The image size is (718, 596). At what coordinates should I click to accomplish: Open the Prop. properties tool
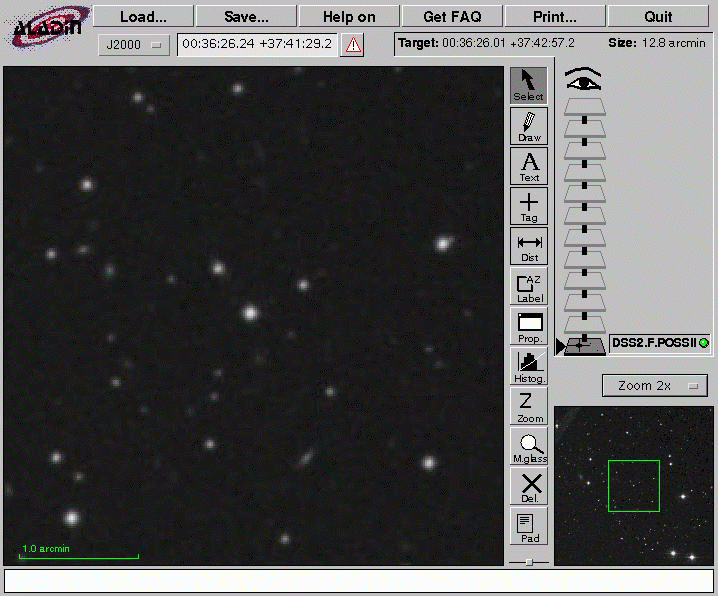pyautogui.click(x=529, y=326)
